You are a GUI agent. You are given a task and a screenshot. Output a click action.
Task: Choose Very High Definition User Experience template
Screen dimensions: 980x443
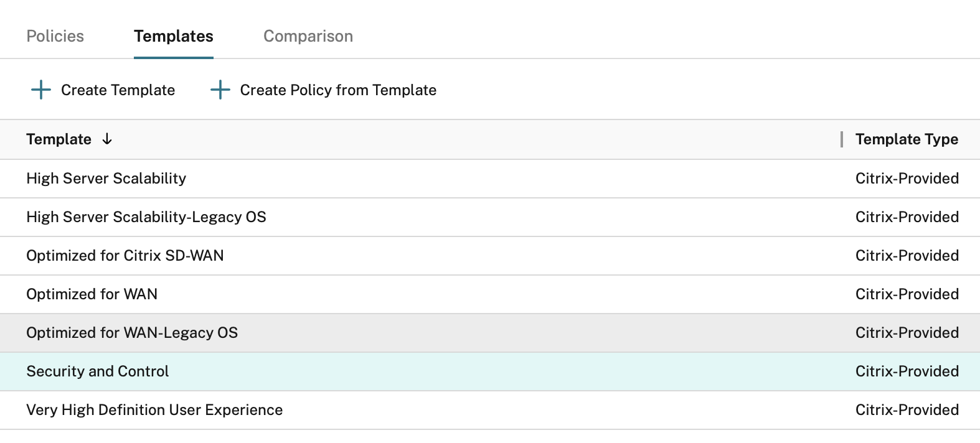coord(154,410)
